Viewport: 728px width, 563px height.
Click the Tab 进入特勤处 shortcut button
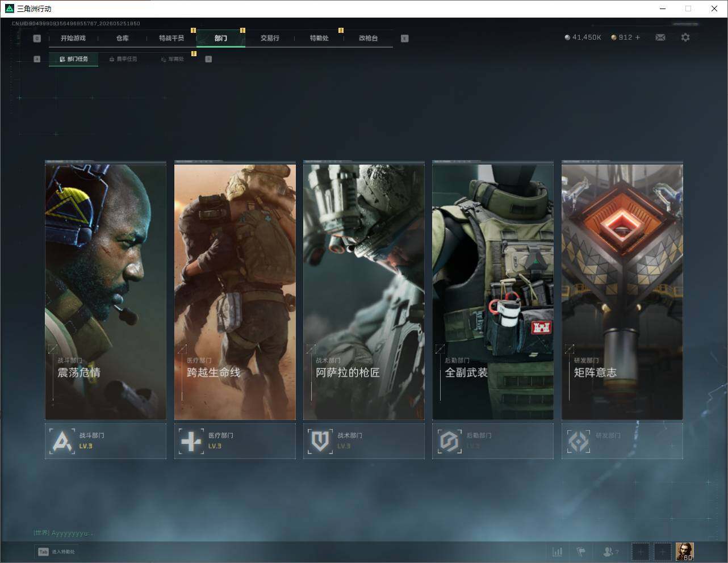pos(56,552)
